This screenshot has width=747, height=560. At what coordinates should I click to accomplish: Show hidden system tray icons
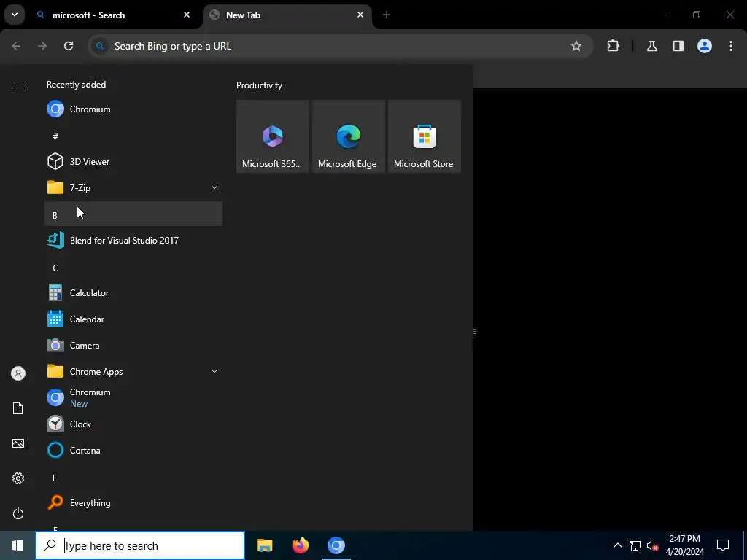(x=617, y=545)
